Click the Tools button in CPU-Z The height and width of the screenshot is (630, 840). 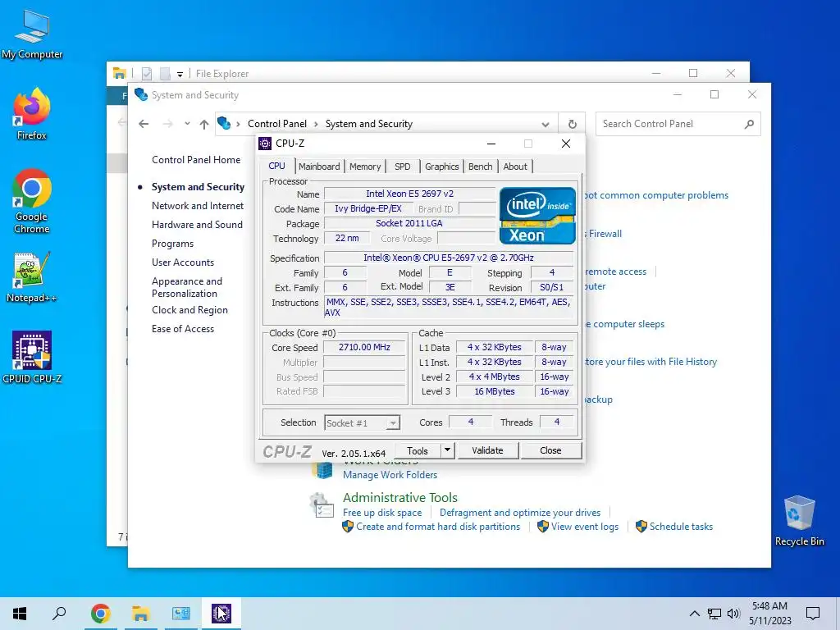point(418,450)
